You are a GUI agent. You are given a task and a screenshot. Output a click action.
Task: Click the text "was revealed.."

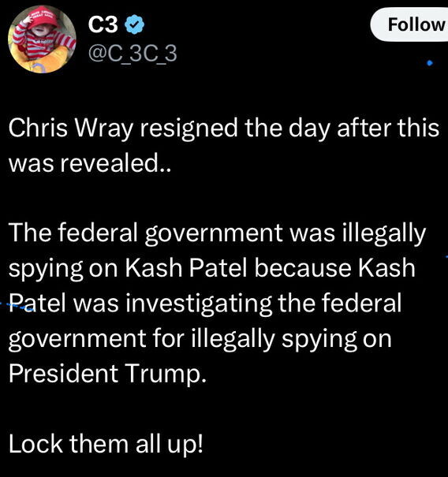coord(90,164)
